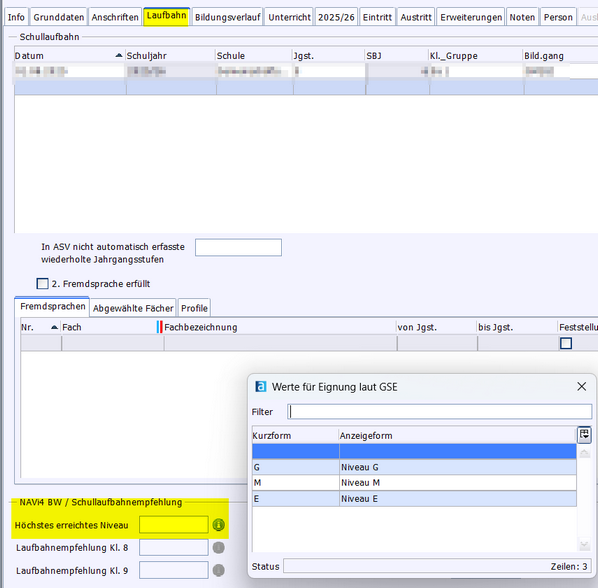Screen dimensions: 598x588
Task: Click the bis Jgst. column header
Action: (517, 328)
